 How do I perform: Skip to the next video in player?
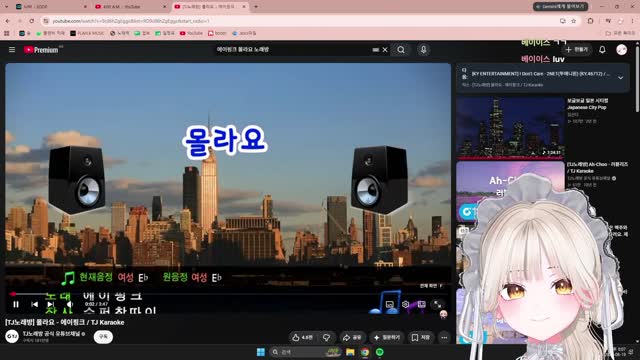[50, 304]
